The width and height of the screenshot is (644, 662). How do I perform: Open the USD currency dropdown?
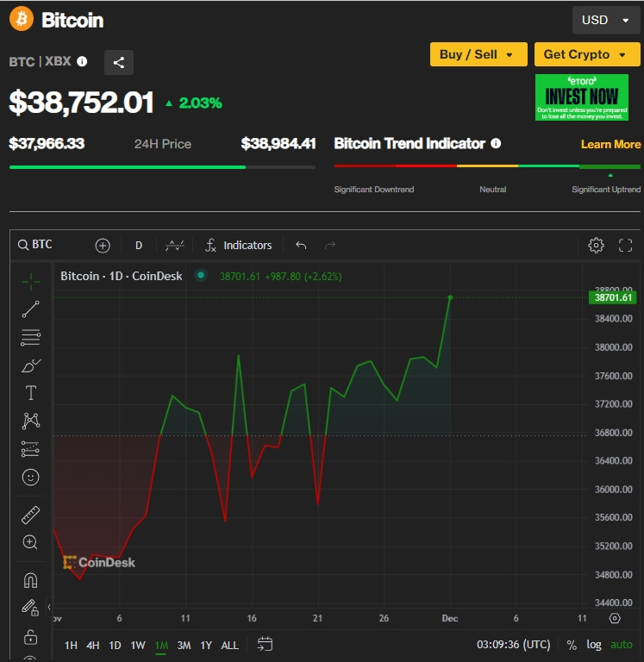pos(606,20)
